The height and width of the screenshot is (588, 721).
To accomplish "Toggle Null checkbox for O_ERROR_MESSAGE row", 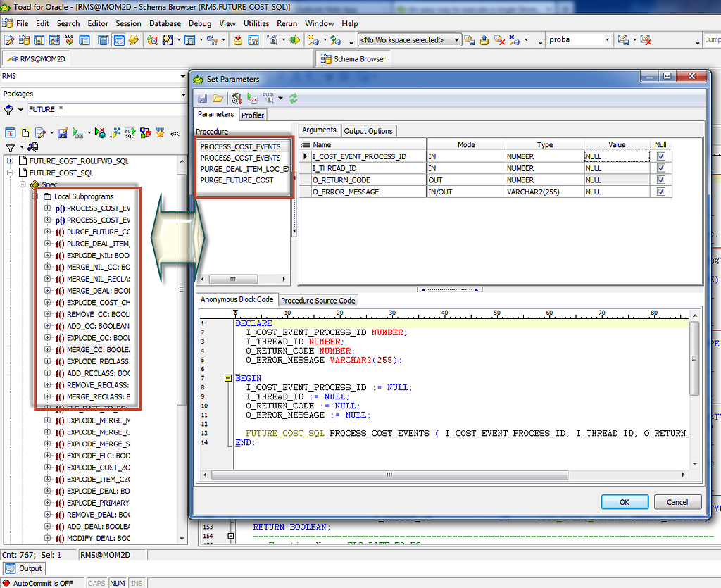I will pyautogui.click(x=660, y=192).
